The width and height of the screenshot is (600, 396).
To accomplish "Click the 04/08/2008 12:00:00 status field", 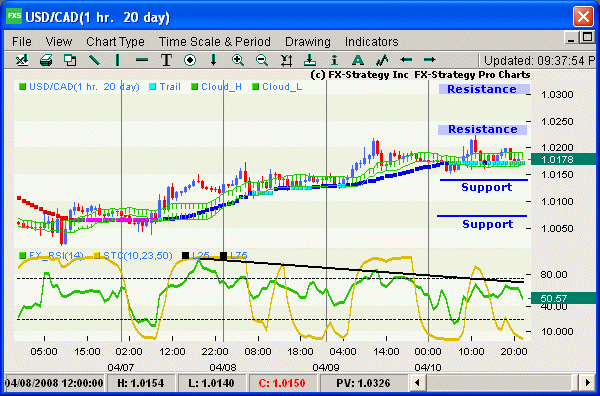I will (x=54, y=383).
